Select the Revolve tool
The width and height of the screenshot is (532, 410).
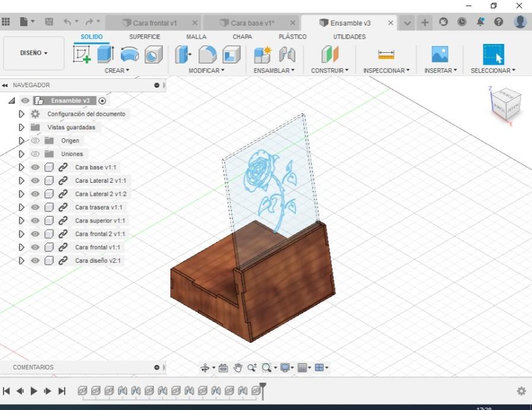tap(130, 55)
